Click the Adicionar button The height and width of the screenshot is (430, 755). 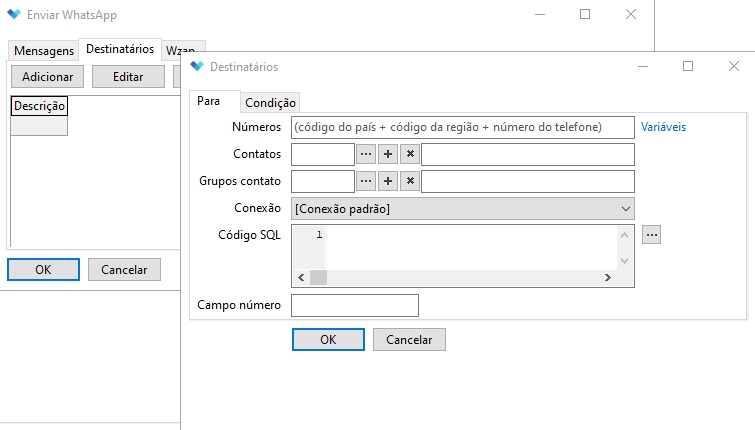[47, 77]
